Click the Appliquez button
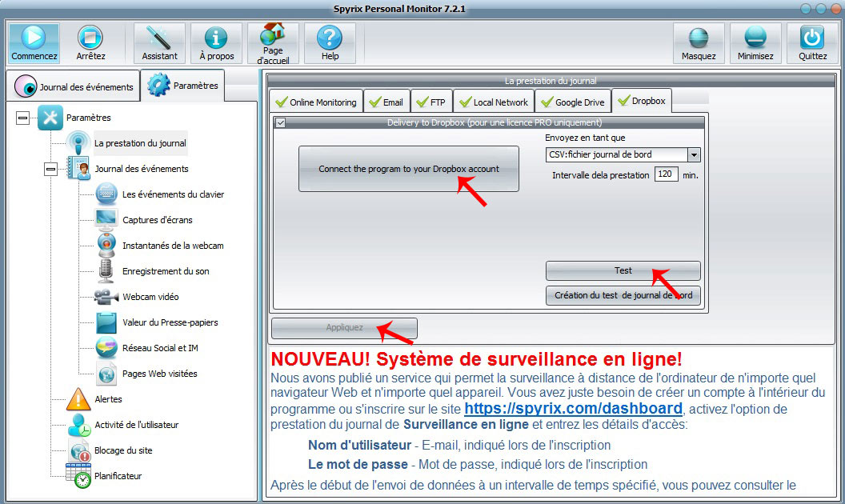Image resolution: width=845 pixels, height=504 pixels. [344, 328]
